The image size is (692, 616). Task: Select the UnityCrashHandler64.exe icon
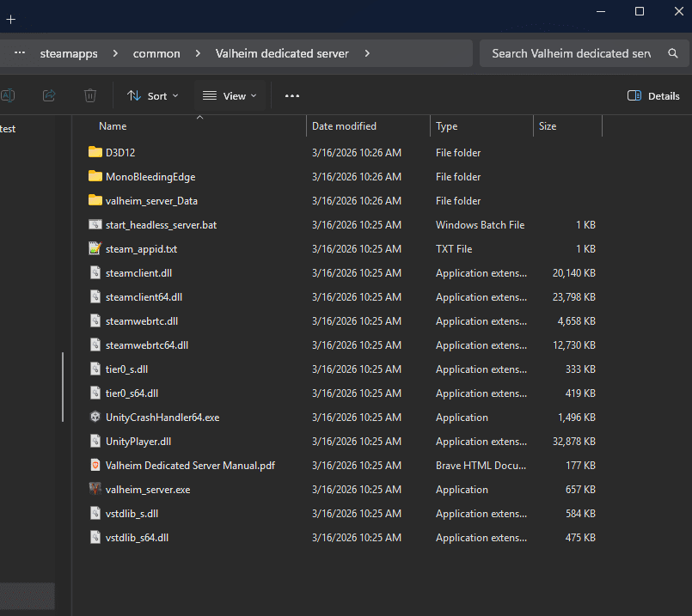(x=95, y=418)
